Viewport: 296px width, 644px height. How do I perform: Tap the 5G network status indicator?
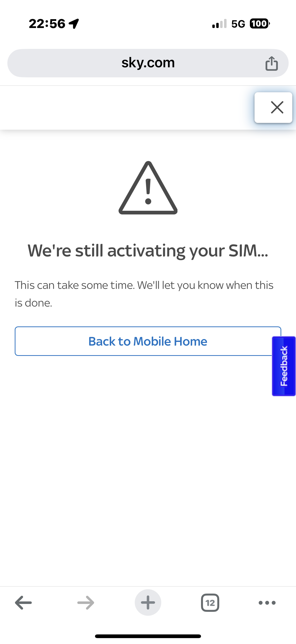(238, 24)
